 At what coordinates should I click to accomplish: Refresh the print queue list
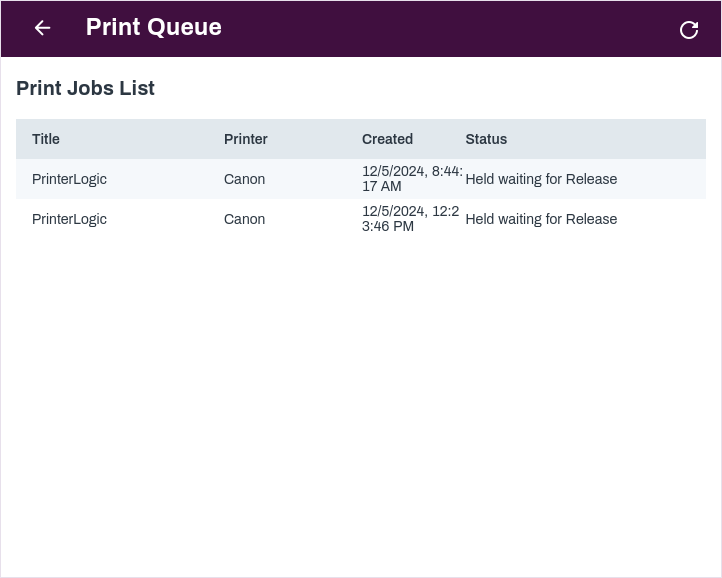689,30
